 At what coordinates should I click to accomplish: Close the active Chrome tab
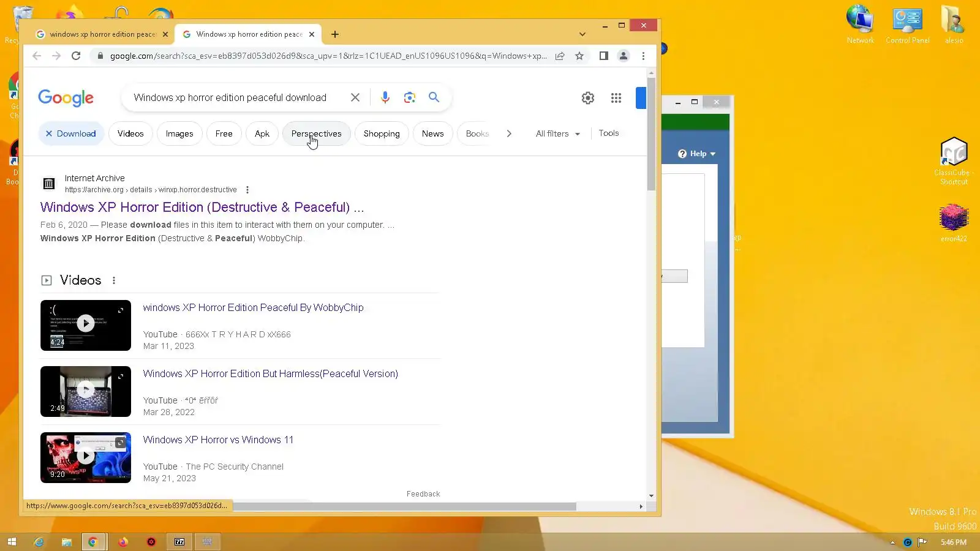click(312, 34)
